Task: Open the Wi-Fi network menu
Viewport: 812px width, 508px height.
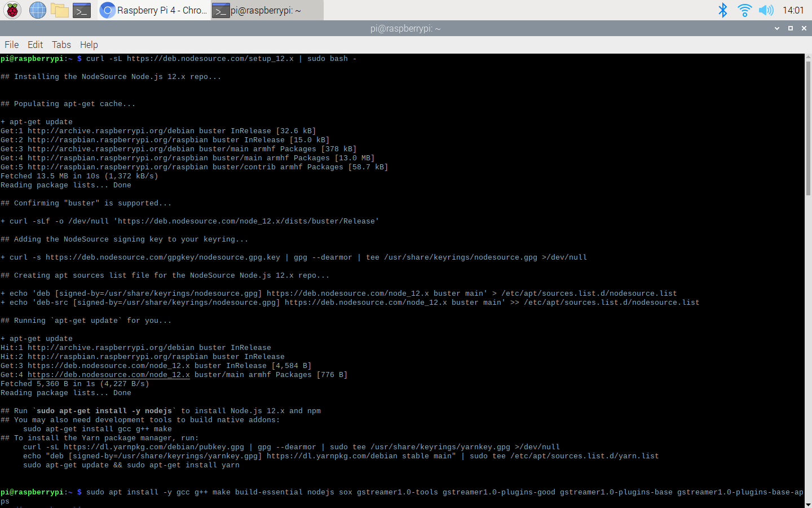Action: (x=744, y=10)
